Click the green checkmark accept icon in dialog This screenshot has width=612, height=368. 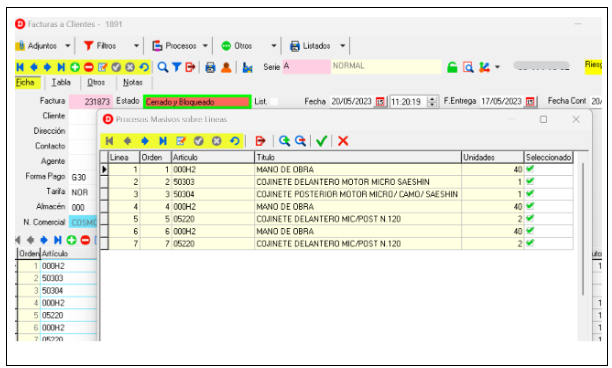321,141
